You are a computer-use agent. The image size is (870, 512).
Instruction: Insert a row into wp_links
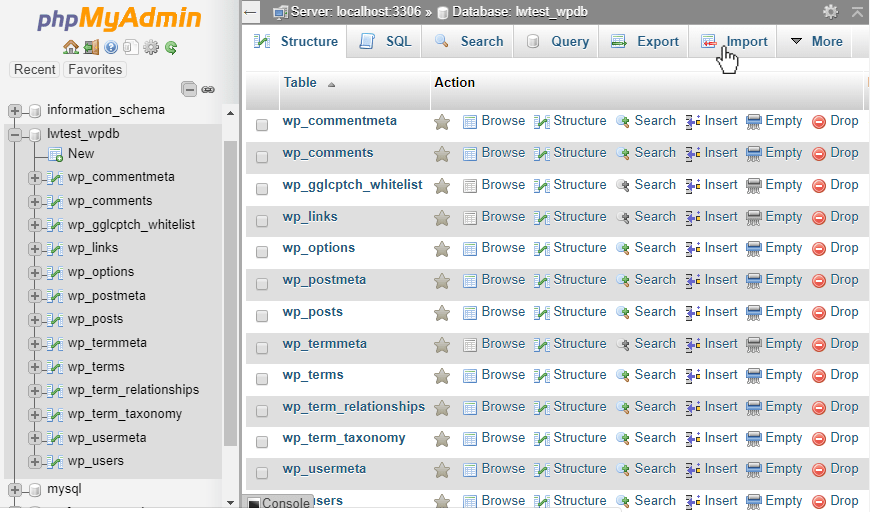tap(712, 217)
